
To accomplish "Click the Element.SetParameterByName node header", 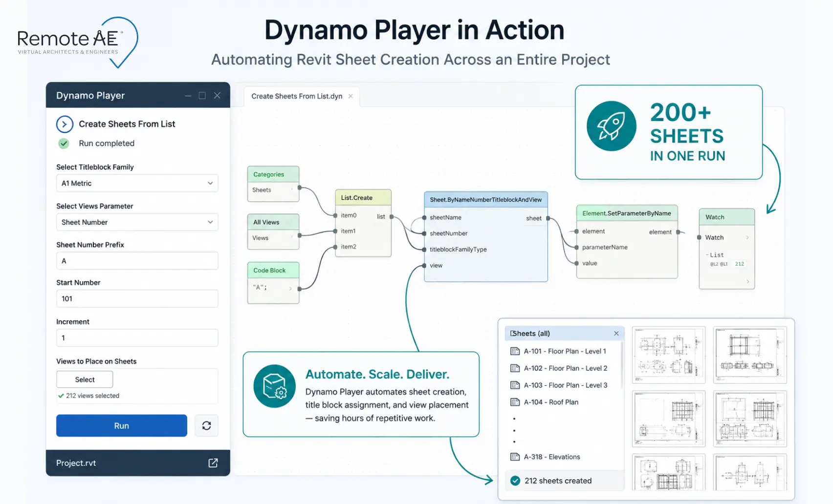I will point(627,213).
